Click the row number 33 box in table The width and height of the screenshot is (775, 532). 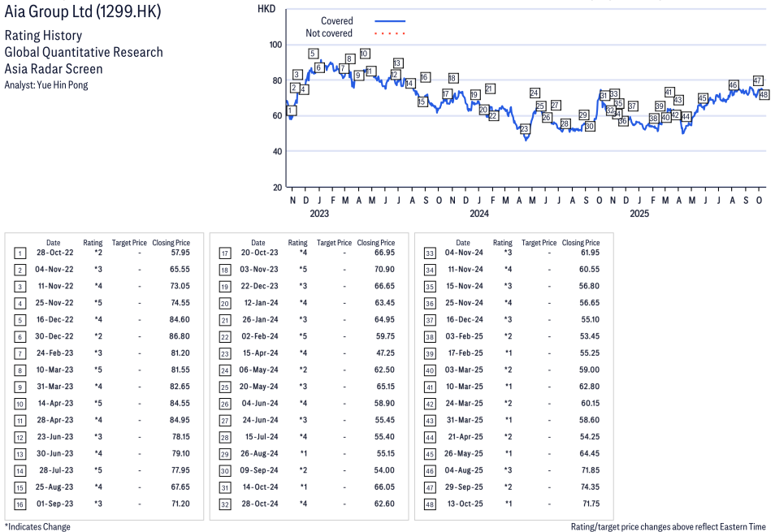430,253
